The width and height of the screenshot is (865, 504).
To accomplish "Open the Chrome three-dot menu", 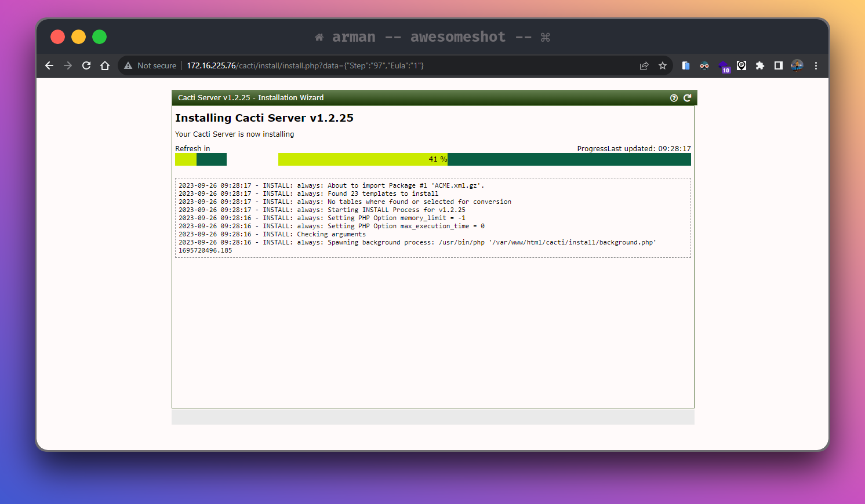I will [x=816, y=65].
